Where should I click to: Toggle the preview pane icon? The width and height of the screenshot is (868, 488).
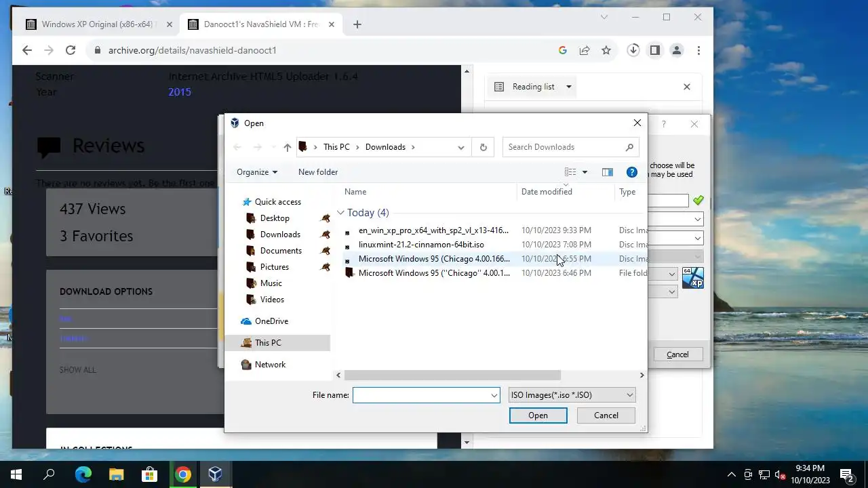point(608,172)
